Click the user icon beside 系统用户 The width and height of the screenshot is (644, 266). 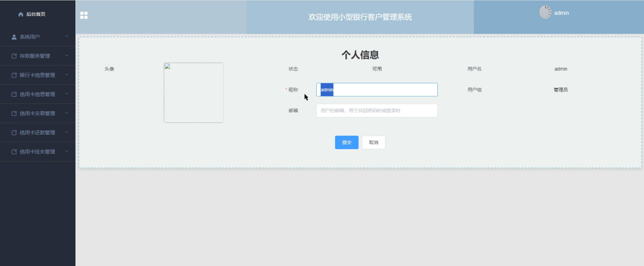point(14,37)
